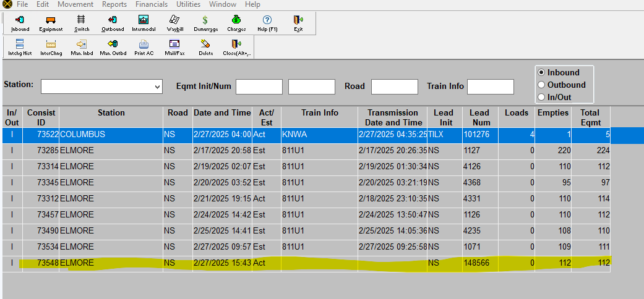Click the Consist ID column header
Image resolution: width=644 pixels, height=299 pixels.
(x=41, y=117)
